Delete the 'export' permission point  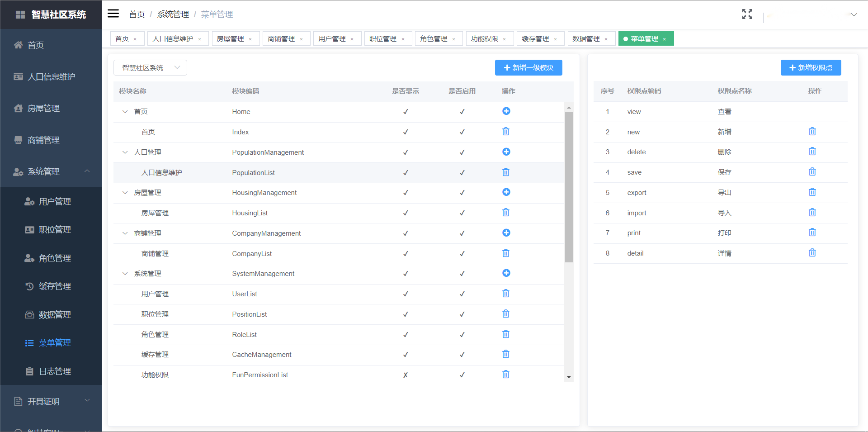point(812,192)
